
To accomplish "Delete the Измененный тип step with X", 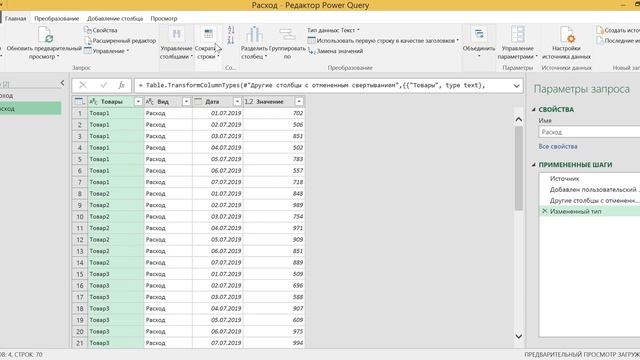I will (x=544, y=211).
